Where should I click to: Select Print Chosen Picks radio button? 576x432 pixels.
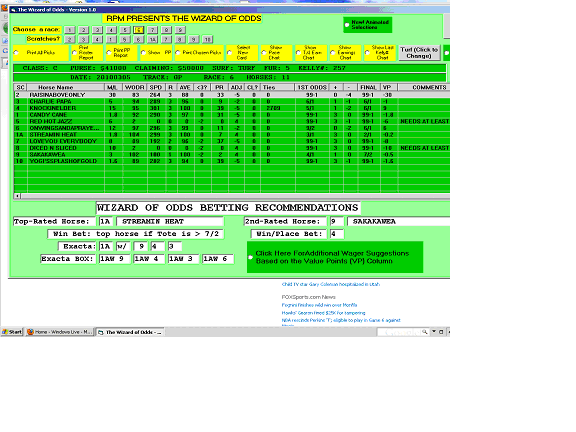(x=178, y=53)
